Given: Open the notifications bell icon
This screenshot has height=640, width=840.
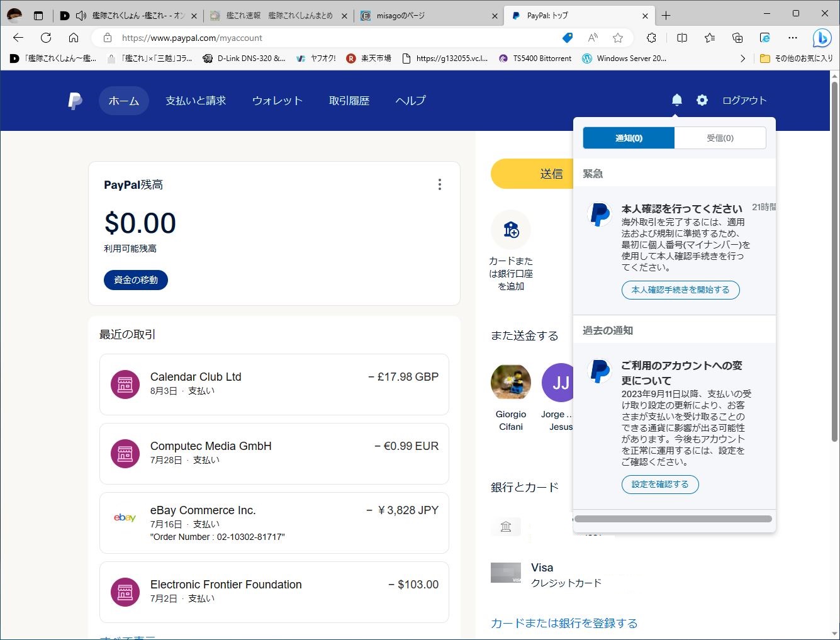Looking at the screenshot, I should click(x=677, y=100).
